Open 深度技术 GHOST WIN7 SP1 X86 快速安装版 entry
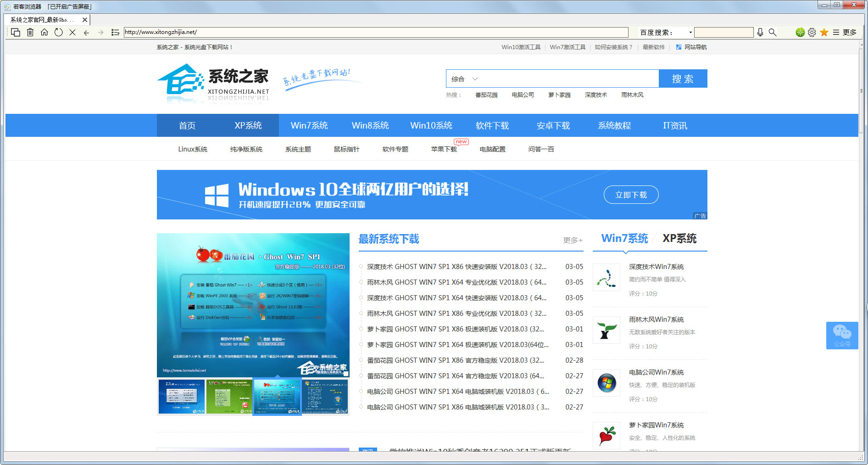This screenshot has height=465, width=868. [456, 267]
